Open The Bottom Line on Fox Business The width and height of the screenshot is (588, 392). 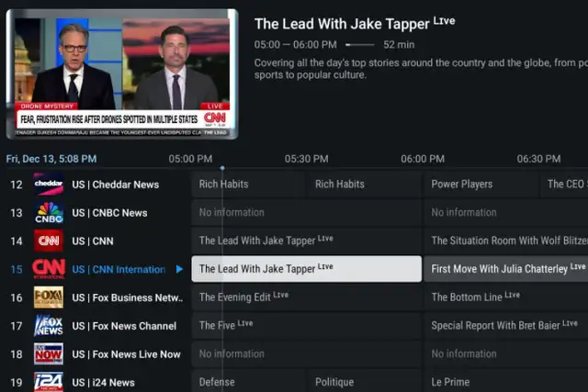506,297
